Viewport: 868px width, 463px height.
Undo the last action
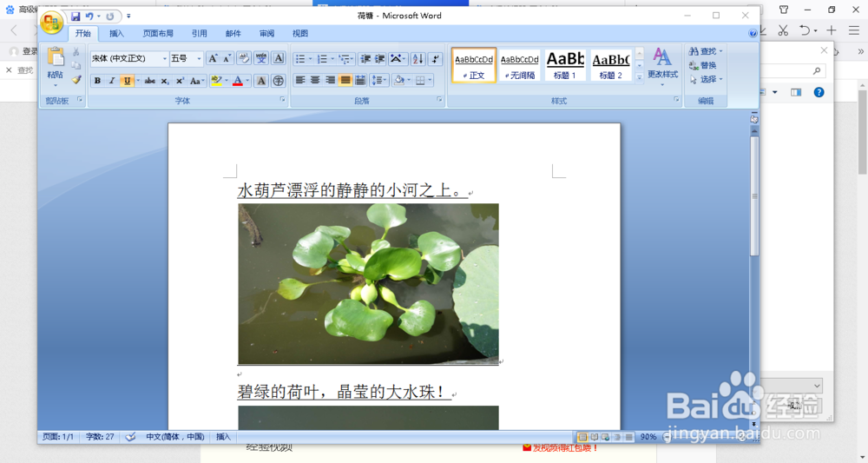click(x=89, y=17)
